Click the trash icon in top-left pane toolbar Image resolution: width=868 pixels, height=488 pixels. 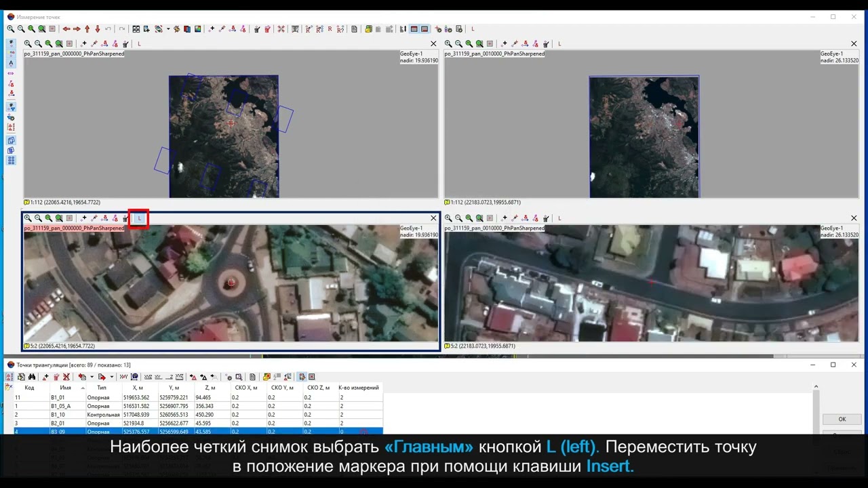[125, 44]
